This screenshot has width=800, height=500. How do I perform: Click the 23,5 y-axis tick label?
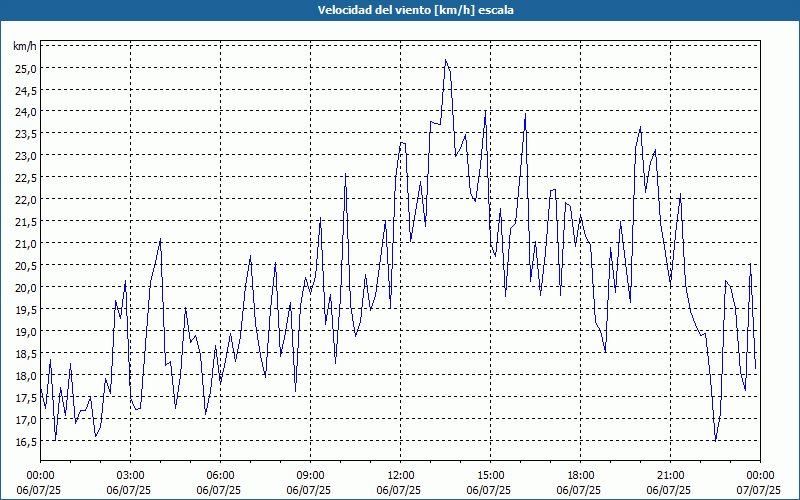24,134
